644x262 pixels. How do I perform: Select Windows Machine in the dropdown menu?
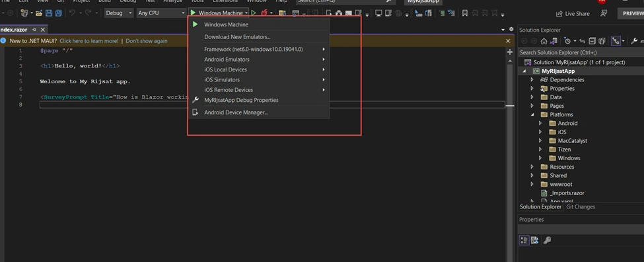click(259, 24)
